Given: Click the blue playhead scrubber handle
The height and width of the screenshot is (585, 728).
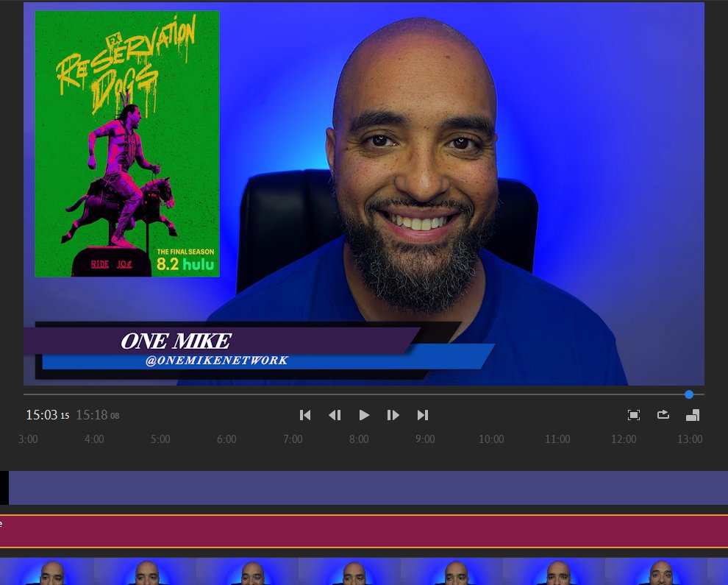Looking at the screenshot, I should 689,394.
